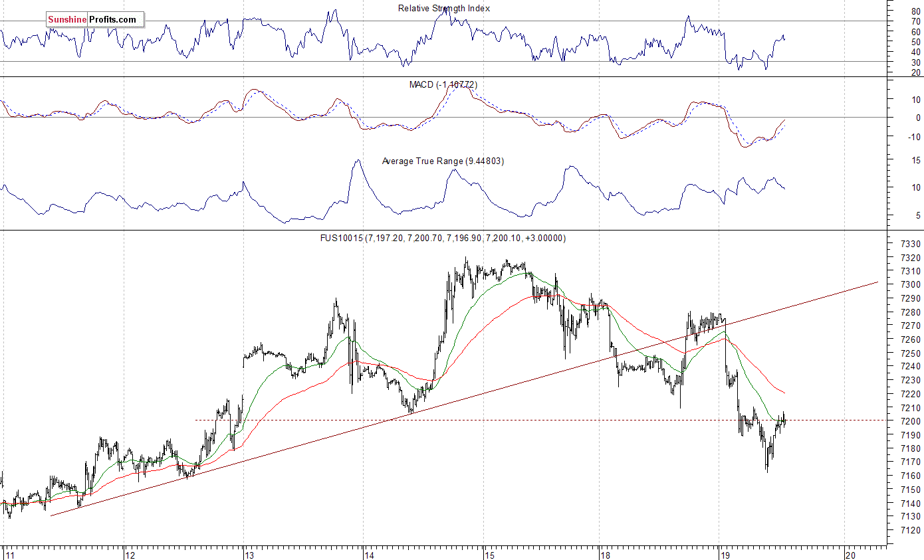Click ATR scale value 15

tap(916, 160)
